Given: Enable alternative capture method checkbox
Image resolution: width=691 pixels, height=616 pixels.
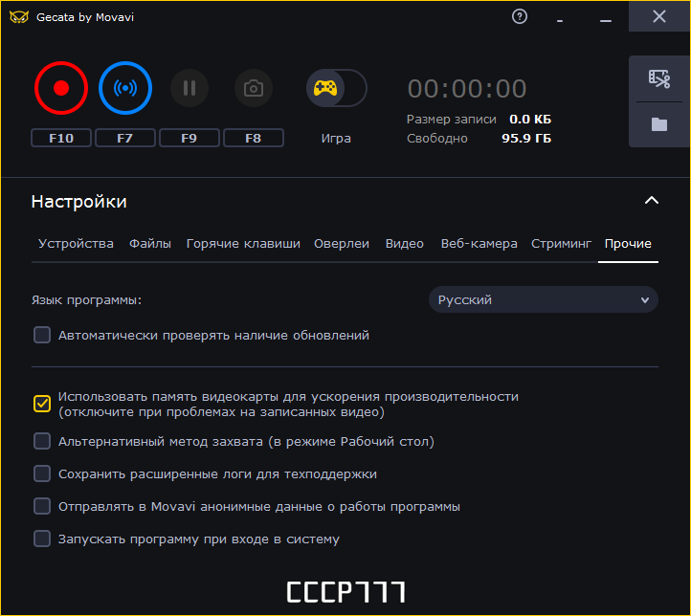Looking at the screenshot, I should pyautogui.click(x=42, y=441).
